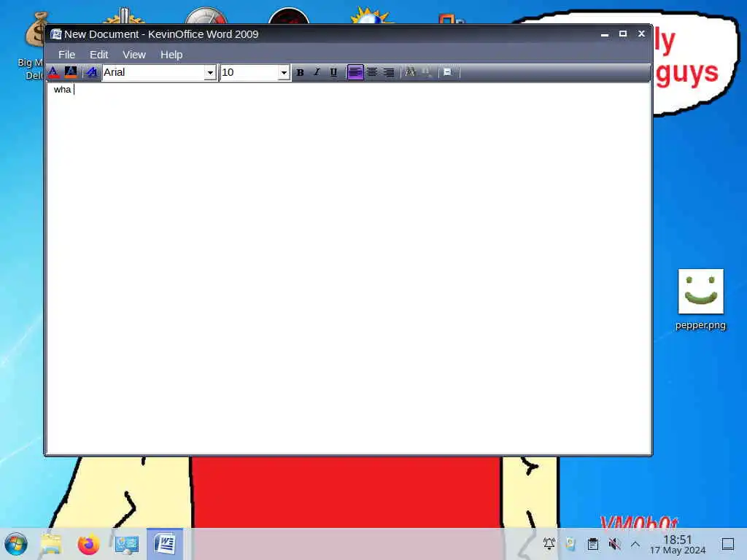Viewport: 747px width, 560px height.
Task: Open the Help menu
Action: click(x=171, y=55)
